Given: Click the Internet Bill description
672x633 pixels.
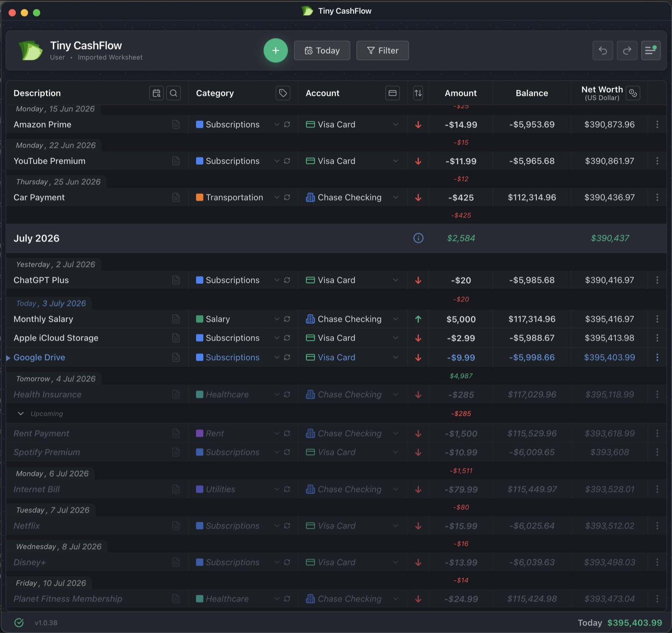Looking at the screenshot, I should [x=37, y=489].
